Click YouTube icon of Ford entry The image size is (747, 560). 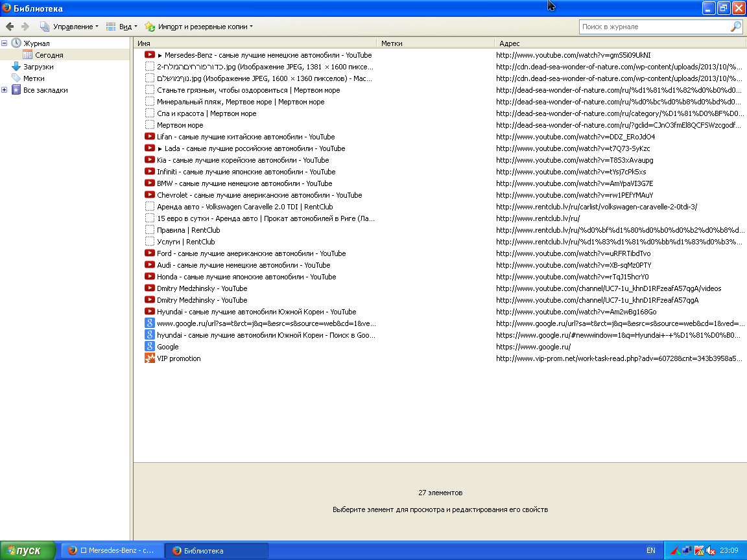(150, 253)
